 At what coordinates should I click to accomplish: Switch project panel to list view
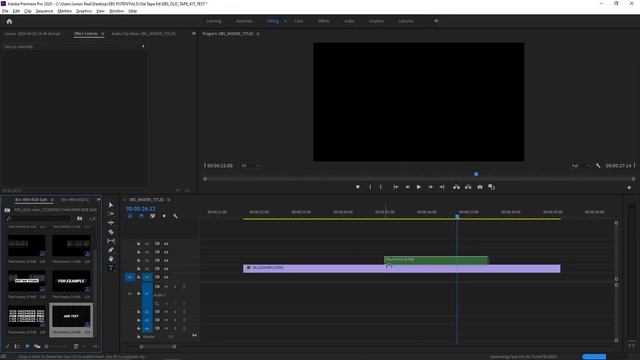click(17, 347)
